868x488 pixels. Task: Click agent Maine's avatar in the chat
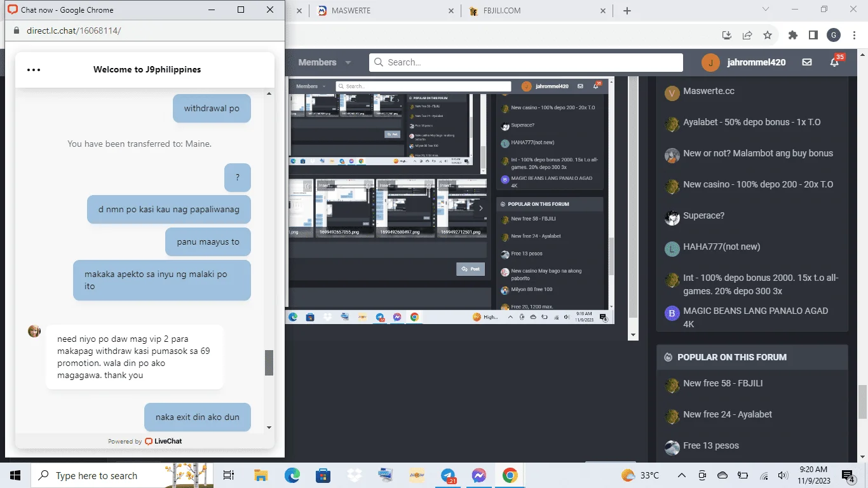[x=34, y=331]
